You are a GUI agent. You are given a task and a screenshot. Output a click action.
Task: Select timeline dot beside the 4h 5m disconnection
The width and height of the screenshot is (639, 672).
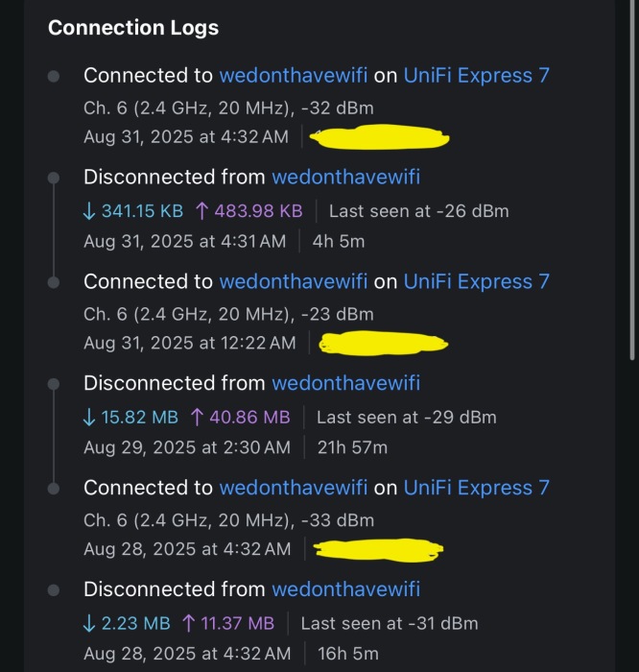point(55,178)
